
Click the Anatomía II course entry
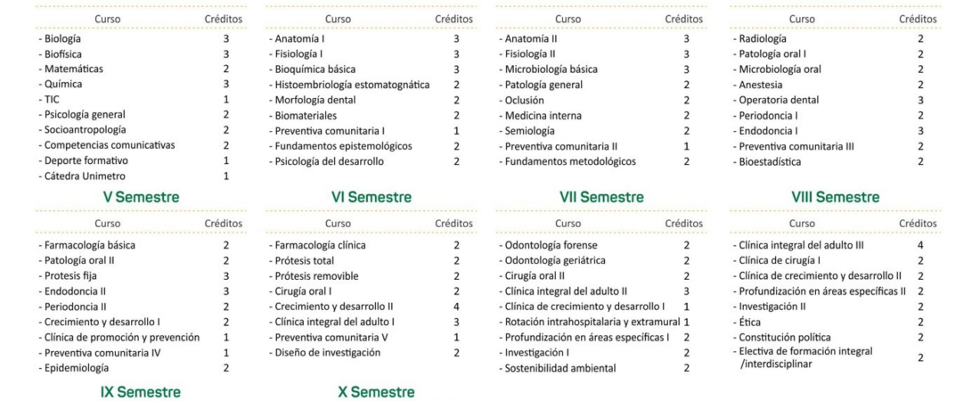529,39
